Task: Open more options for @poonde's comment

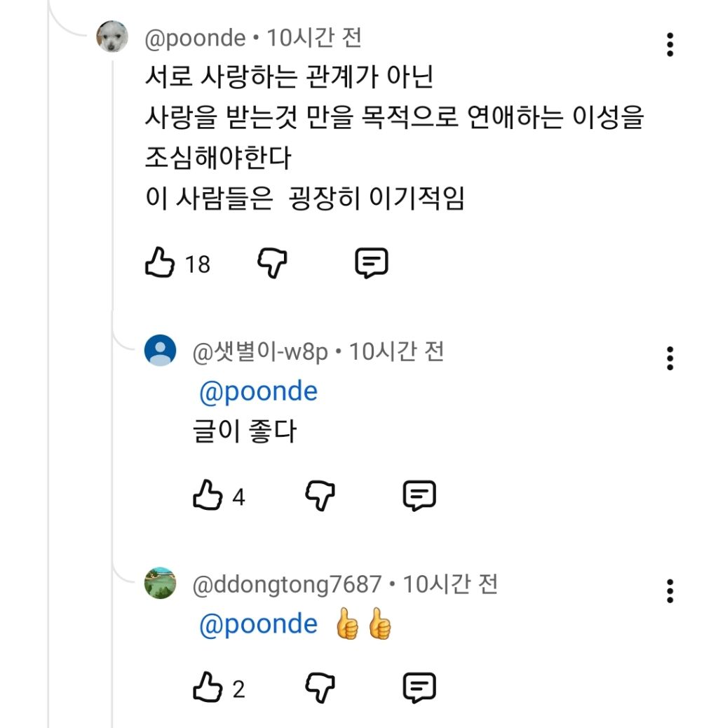Action: 670,44
